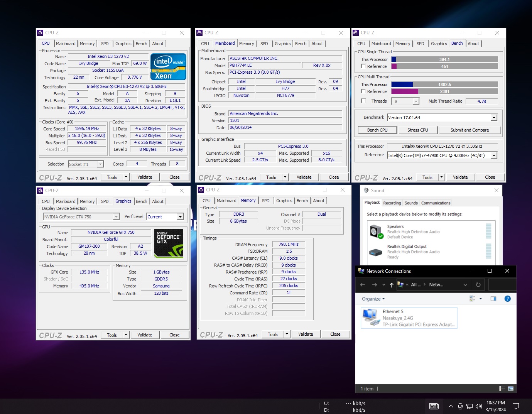Open help in Network Connections window
The height and width of the screenshot is (414, 532).
click(x=508, y=299)
